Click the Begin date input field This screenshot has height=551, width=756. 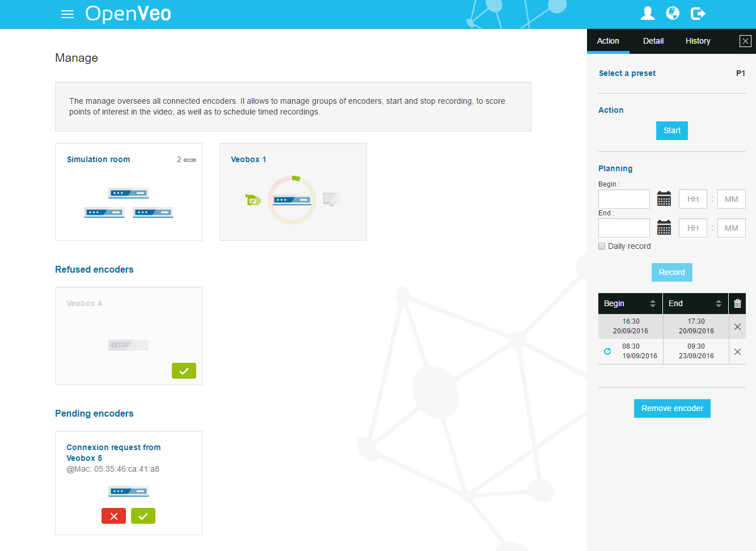(x=624, y=198)
